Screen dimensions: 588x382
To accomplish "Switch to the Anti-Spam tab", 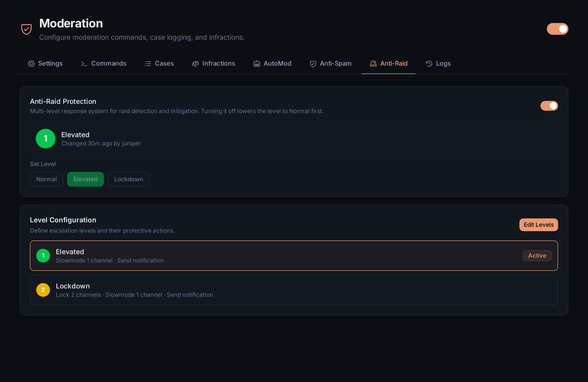I will (331, 64).
